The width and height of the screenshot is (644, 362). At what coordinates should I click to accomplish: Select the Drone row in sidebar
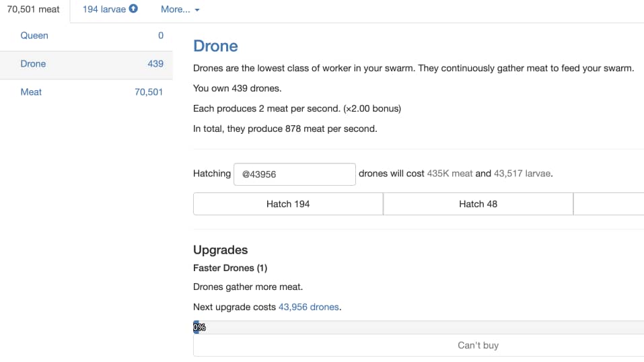[33, 63]
